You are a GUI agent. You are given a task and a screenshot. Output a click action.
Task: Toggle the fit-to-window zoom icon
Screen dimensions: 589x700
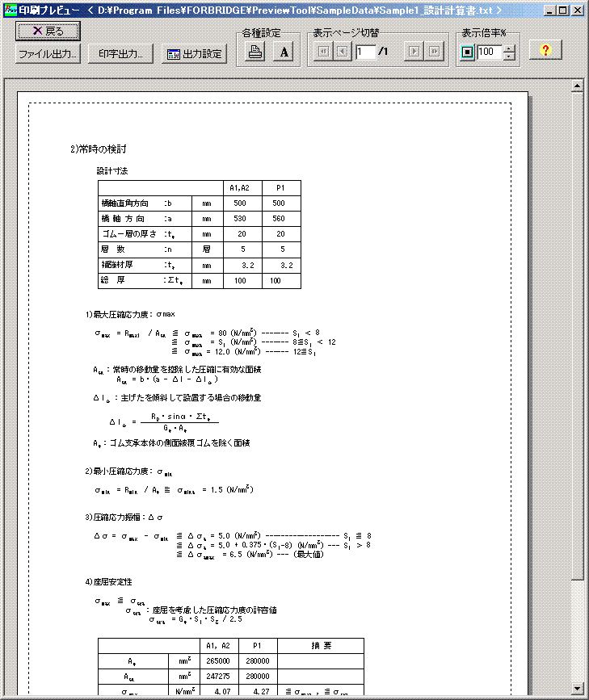tap(468, 52)
